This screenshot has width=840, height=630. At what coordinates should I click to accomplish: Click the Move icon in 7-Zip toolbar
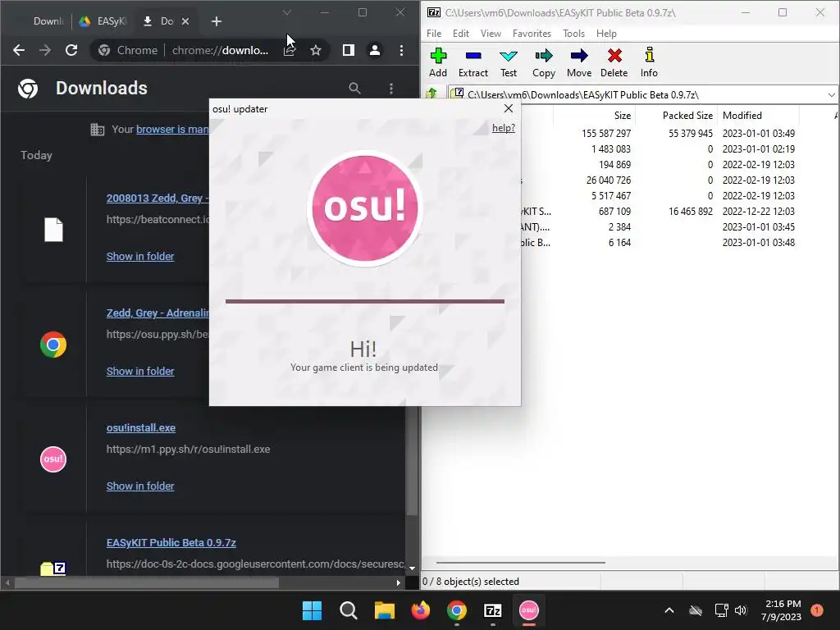click(579, 62)
